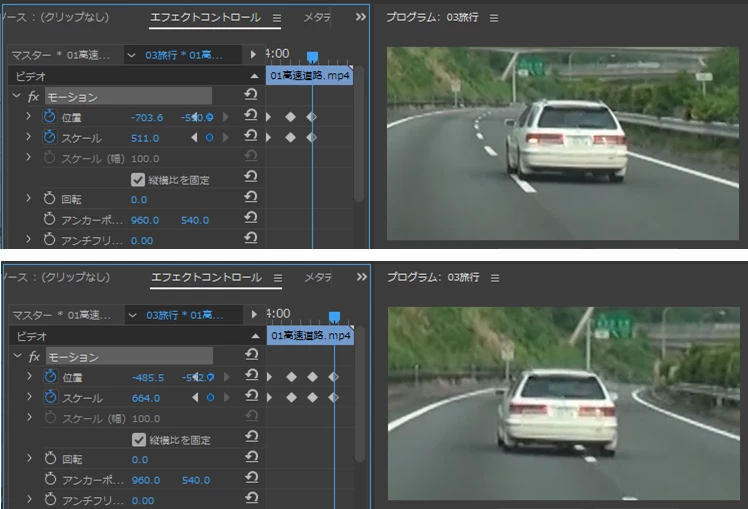This screenshot has height=509, width=748.
Task: Expand the scale property showing 664.0
Action: (29, 397)
